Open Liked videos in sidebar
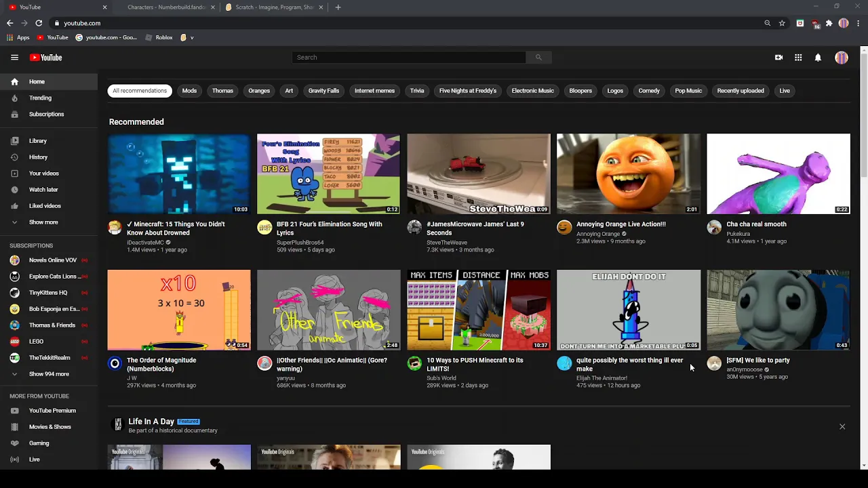868x488 pixels. point(49,206)
